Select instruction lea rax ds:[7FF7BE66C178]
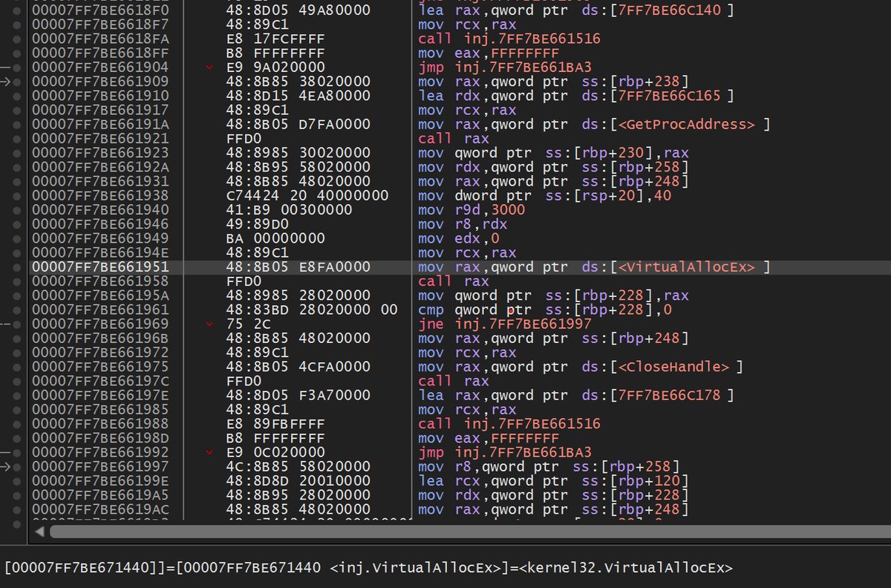 (x=576, y=396)
